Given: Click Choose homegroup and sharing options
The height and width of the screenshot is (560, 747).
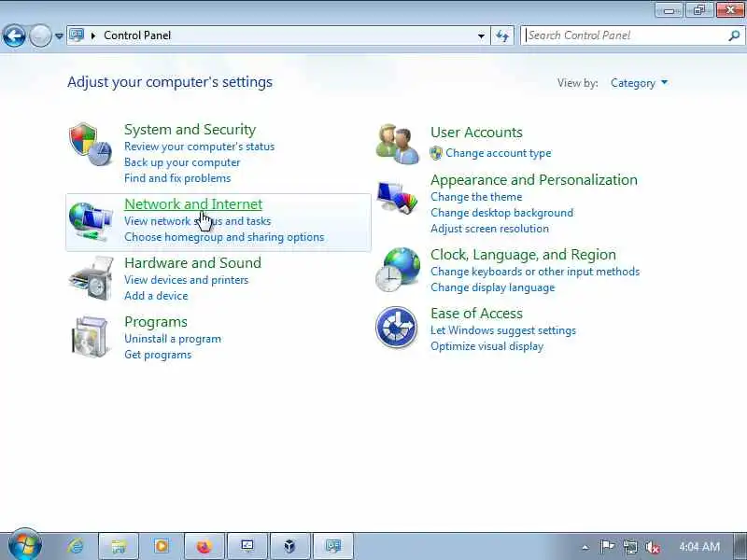Looking at the screenshot, I should [x=224, y=237].
